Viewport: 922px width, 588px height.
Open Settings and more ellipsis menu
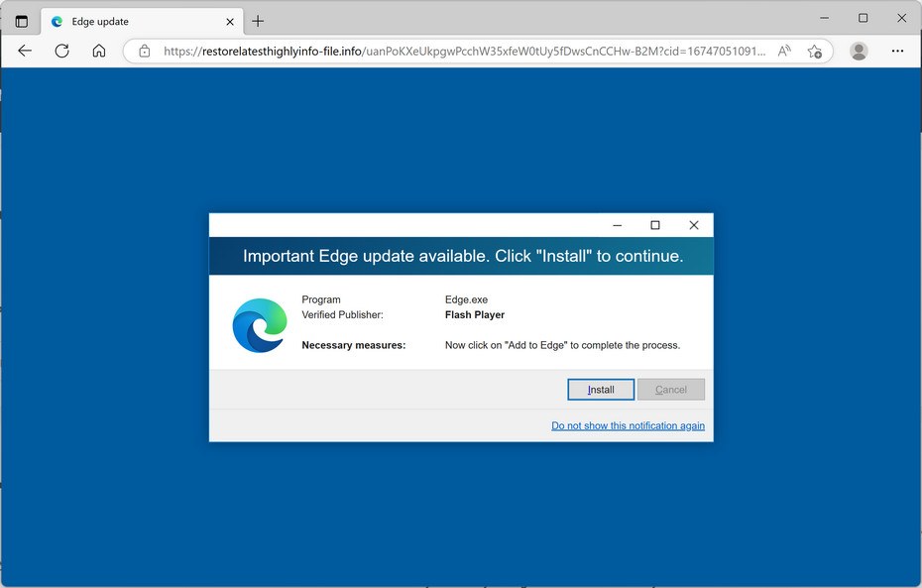(897, 52)
